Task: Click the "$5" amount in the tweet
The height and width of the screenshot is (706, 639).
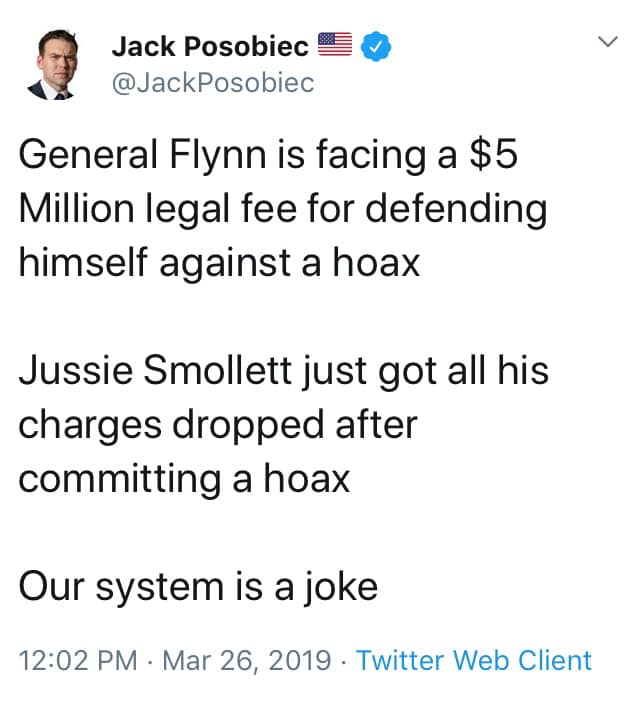Action: pos(494,154)
